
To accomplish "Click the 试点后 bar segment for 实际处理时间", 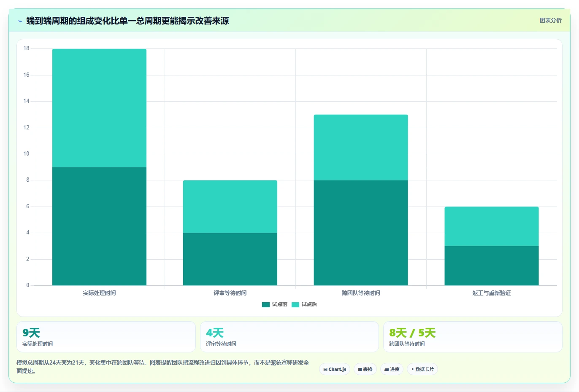I will click(99, 108).
